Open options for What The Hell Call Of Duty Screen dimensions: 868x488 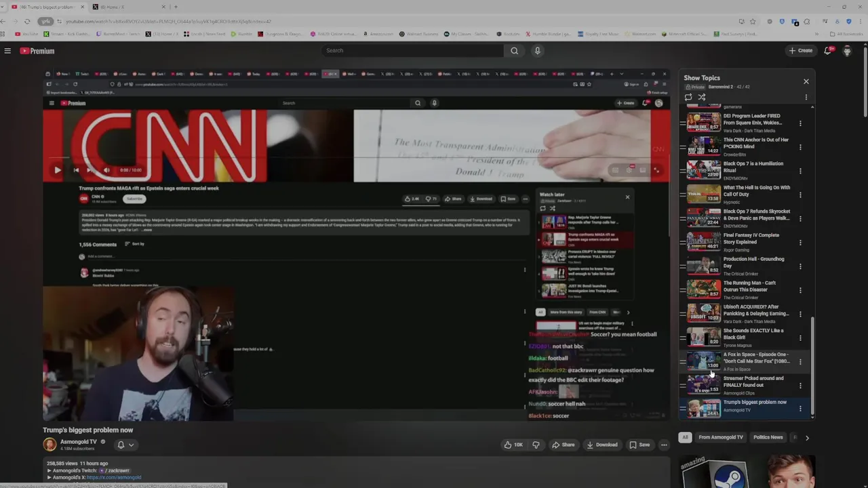coord(800,195)
